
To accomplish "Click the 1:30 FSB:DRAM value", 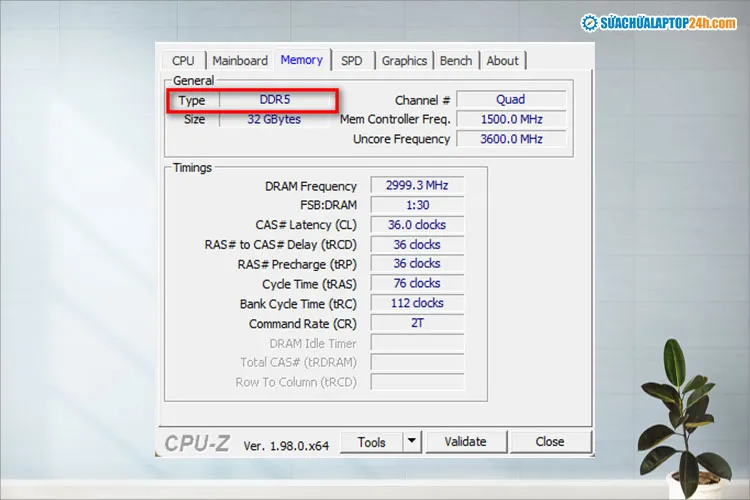I will [417, 205].
